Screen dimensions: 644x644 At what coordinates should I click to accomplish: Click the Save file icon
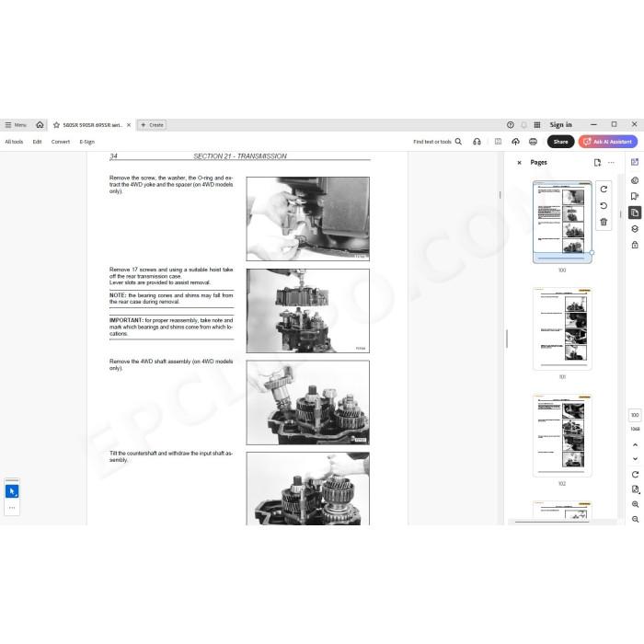click(499, 142)
